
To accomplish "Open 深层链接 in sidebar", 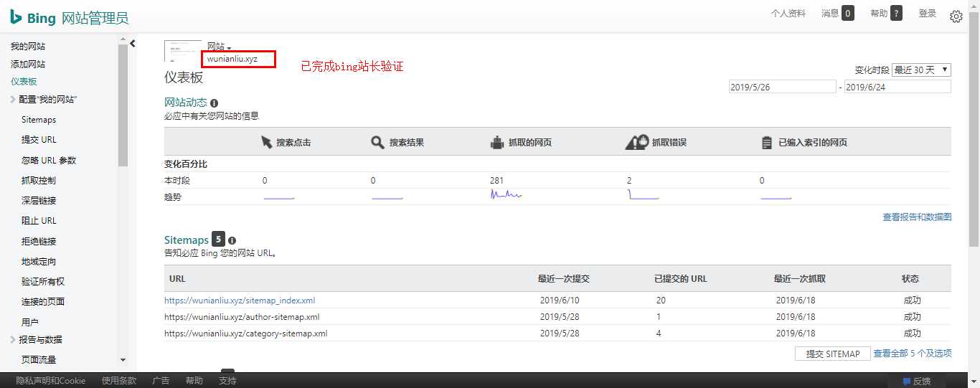I will [39, 200].
